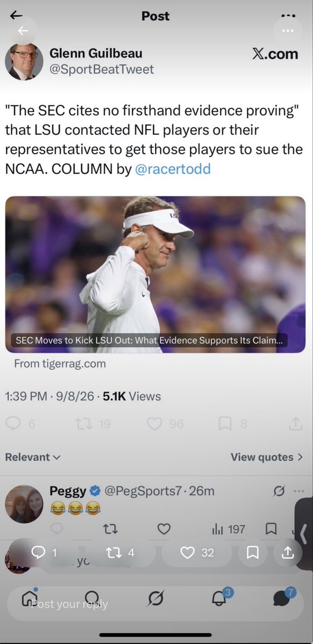Open Peggy's profile avatar
313x644 pixels.
pyautogui.click(x=24, y=504)
